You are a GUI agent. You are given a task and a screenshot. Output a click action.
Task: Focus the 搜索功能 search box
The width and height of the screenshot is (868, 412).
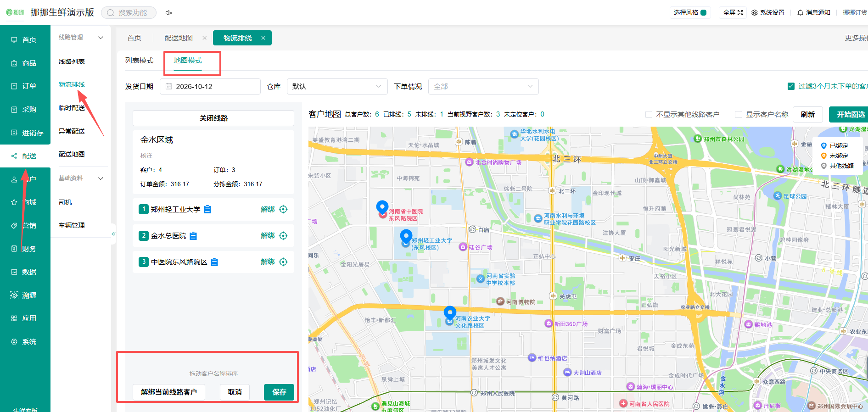click(x=129, y=13)
